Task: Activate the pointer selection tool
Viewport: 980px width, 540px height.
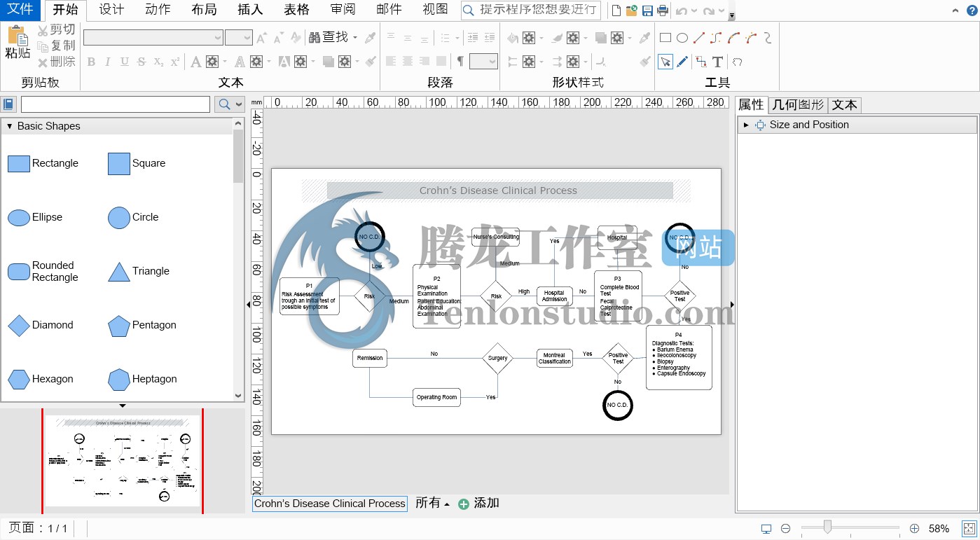Action: pos(665,62)
